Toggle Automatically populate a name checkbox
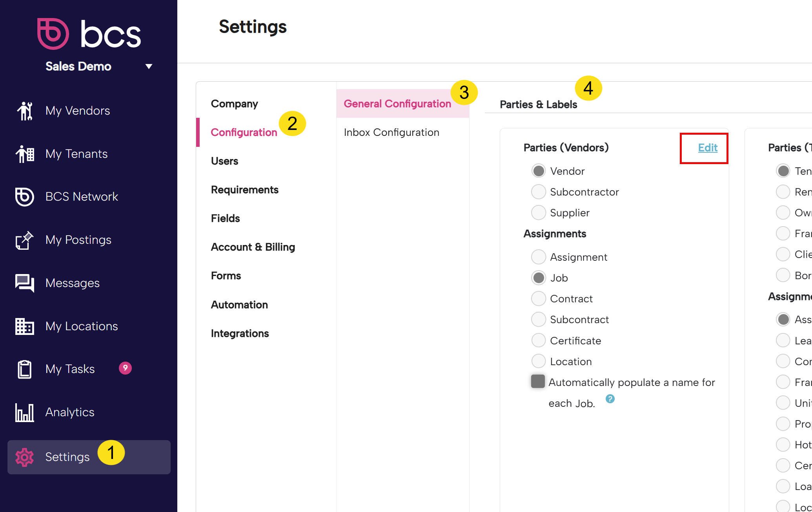Image resolution: width=812 pixels, height=512 pixels. 538,381
